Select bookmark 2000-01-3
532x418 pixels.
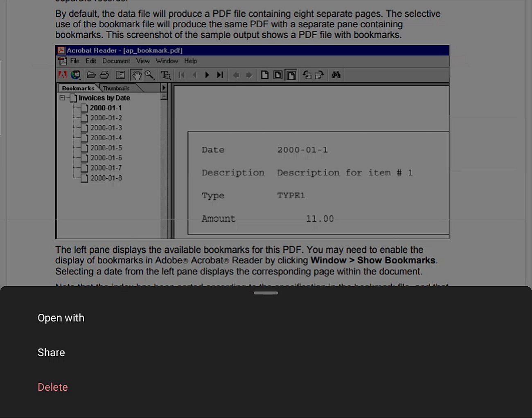pyautogui.click(x=106, y=128)
